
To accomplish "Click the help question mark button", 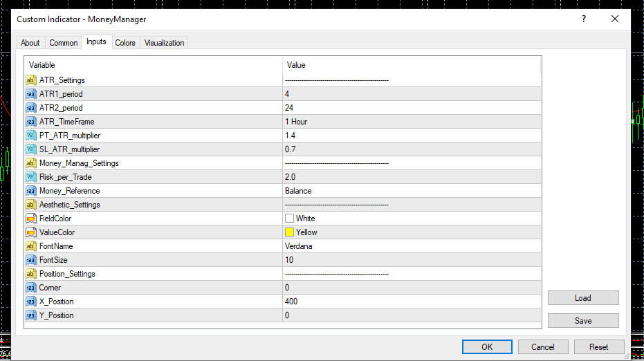I will pyautogui.click(x=584, y=19).
